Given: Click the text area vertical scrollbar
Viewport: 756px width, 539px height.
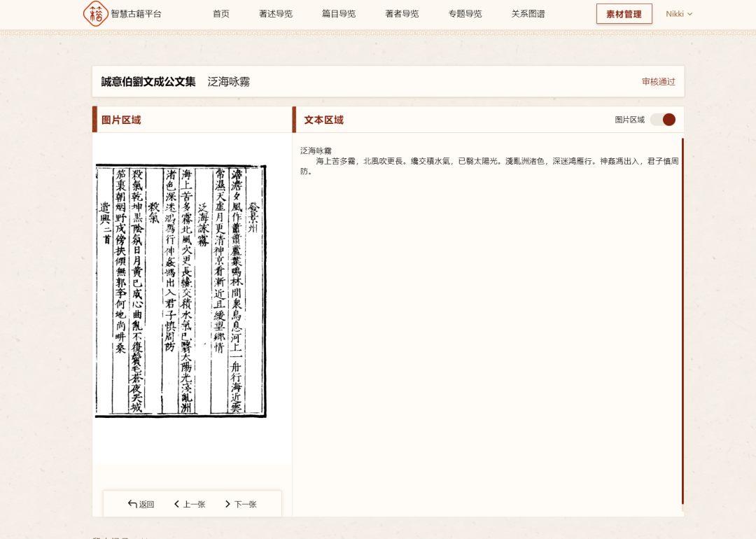Looking at the screenshot, I should [x=682, y=321].
